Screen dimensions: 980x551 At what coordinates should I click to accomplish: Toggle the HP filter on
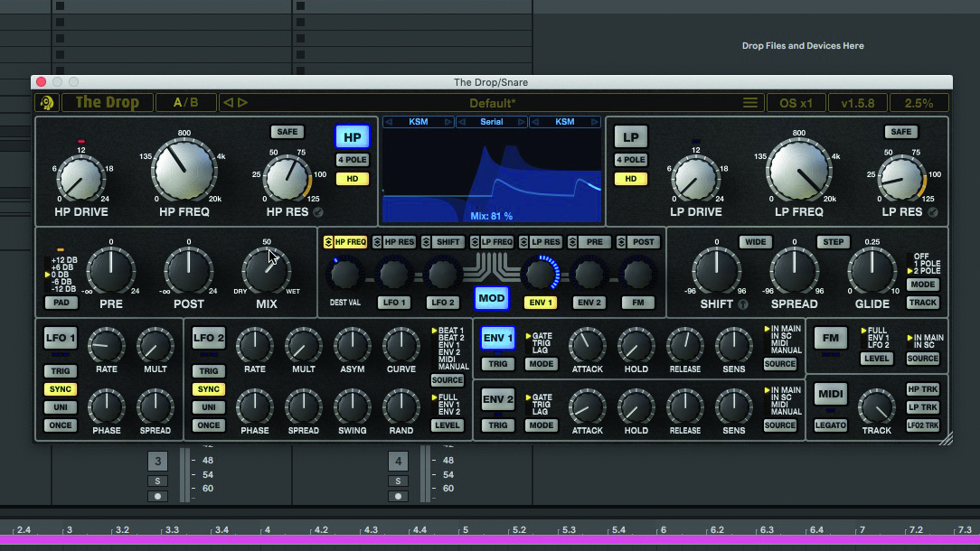pos(353,137)
